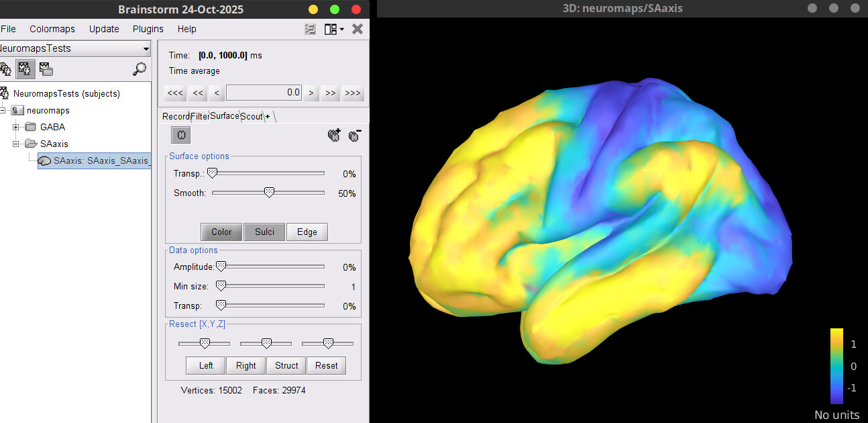Switch to the Scout tab
868x423 pixels.
[252, 116]
